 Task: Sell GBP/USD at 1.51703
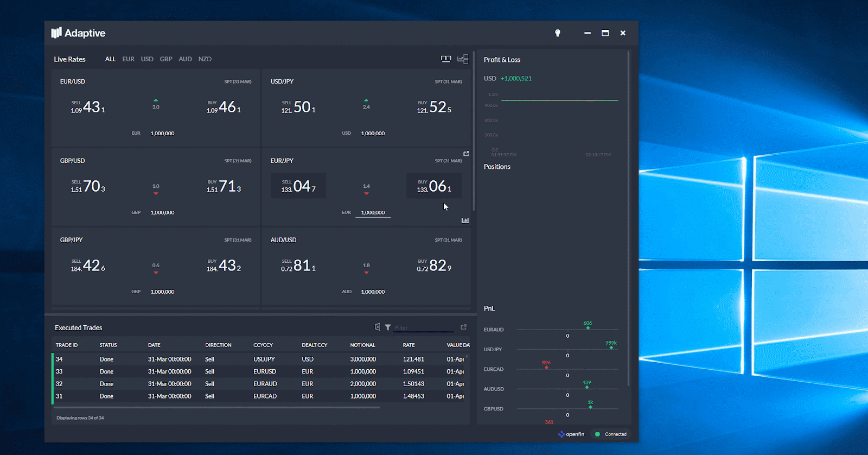point(88,186)
